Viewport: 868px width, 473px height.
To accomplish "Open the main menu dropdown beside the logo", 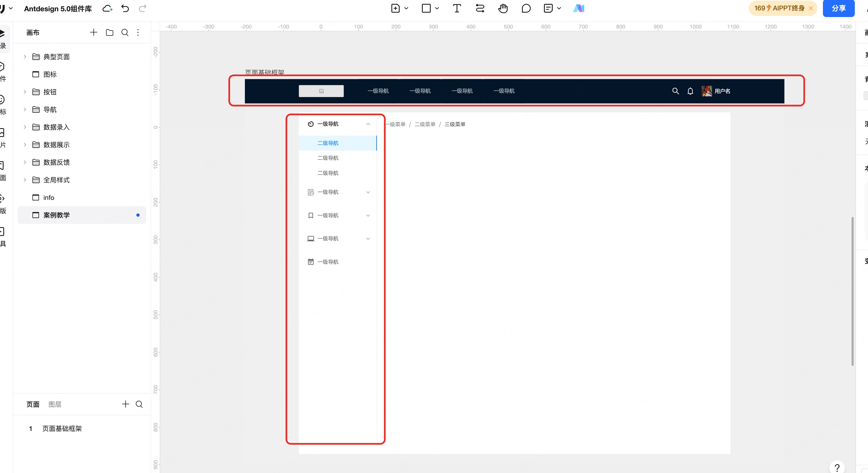I will tap(11, 9).
